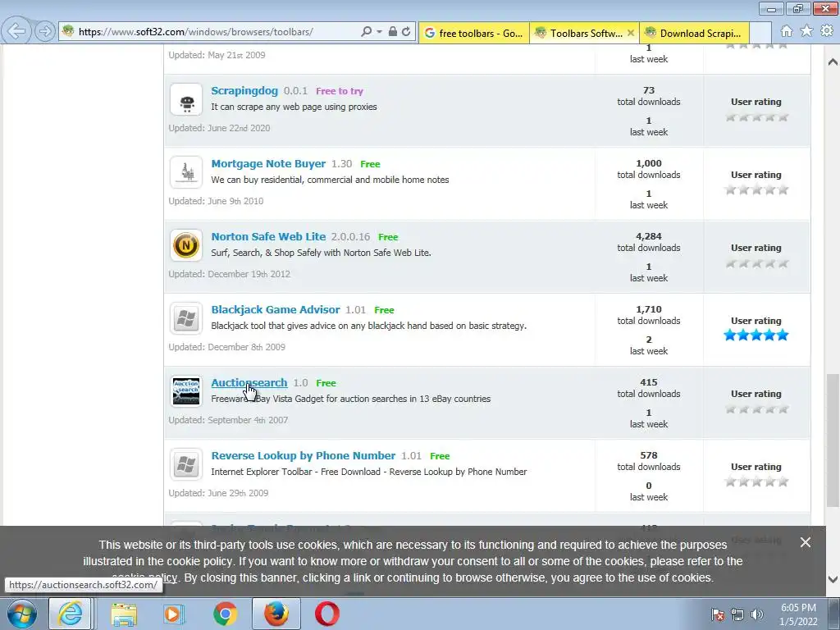Click the Action Center flag tray icon
840x630 pixels.
719,614
